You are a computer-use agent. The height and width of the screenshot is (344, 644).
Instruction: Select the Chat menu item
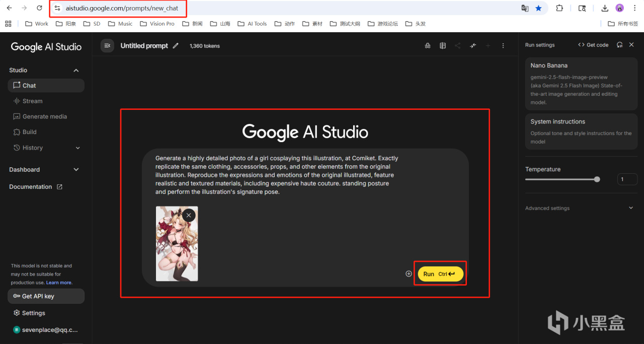pyautogui.click(x=46, y=86)
